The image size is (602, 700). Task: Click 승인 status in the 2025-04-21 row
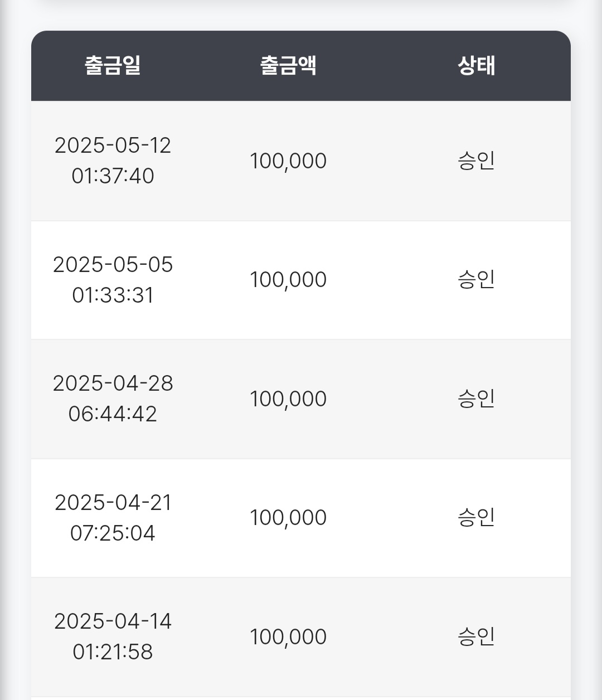477,517
